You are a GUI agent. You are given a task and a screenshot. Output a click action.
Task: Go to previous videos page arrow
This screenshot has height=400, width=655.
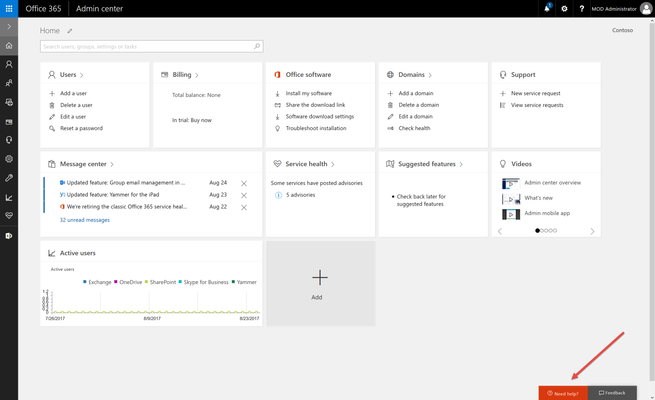[500, 231]
